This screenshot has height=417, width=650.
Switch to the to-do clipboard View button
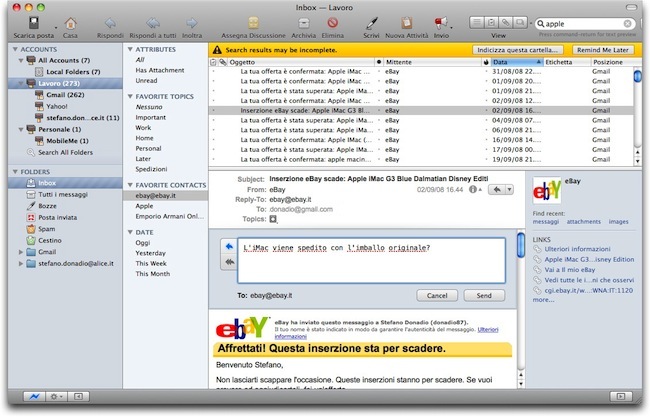click(x=491, y=23)
